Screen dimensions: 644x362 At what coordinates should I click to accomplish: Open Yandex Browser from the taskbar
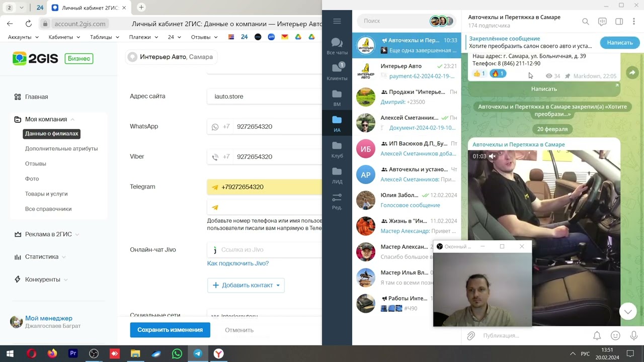(x=218, y=353)
